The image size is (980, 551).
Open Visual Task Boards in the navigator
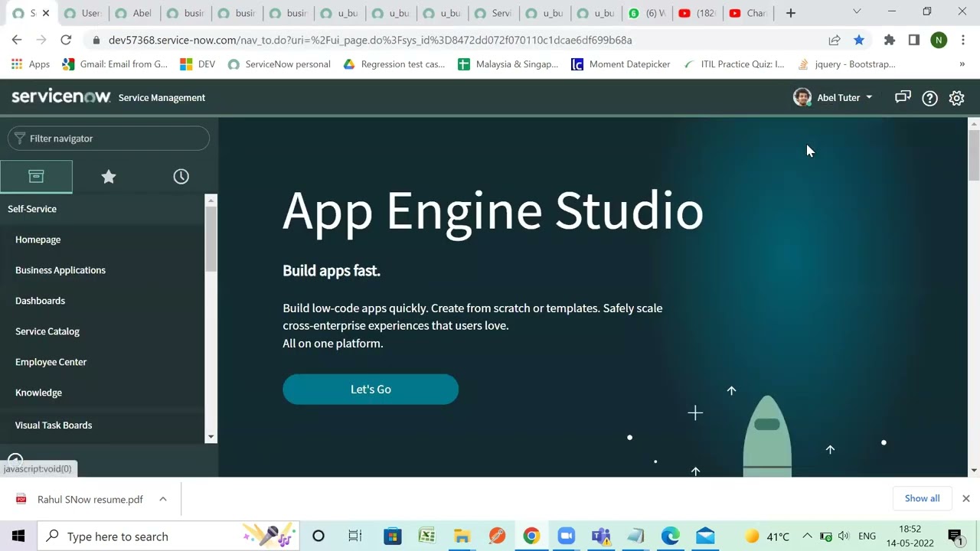click(54, 425)
